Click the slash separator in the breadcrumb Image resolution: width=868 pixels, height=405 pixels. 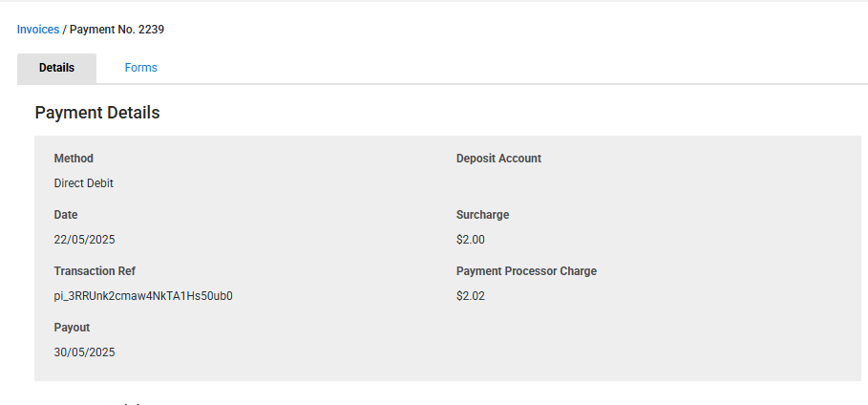(x=65, y=30)
